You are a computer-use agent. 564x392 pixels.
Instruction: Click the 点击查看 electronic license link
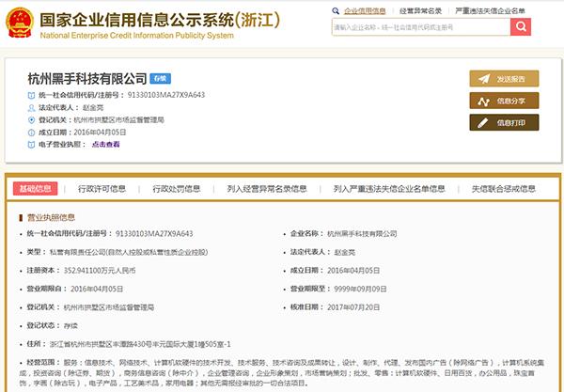coord(106,145)
